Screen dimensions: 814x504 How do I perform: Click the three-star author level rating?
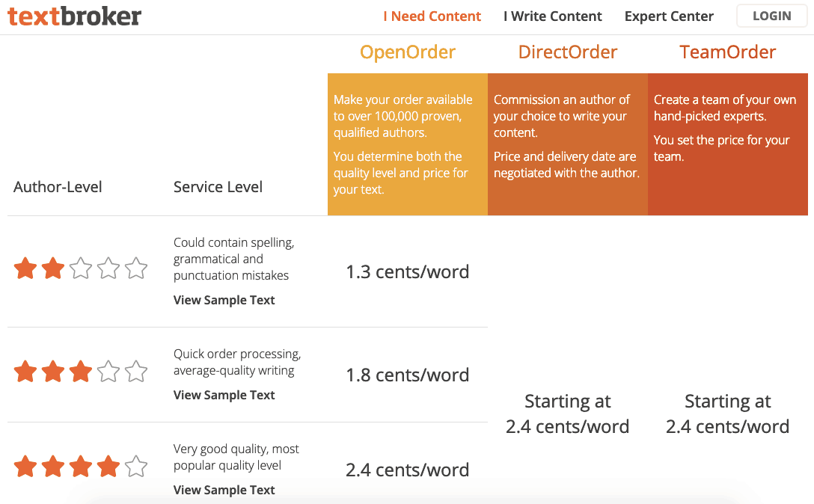pyautogui.click(x=81, y=372)
